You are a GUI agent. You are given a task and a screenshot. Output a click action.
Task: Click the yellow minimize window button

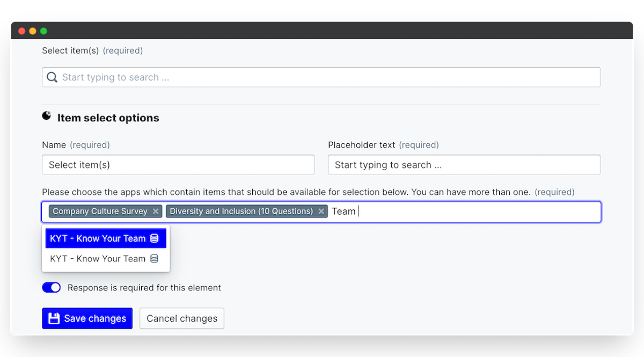tap(33, 31)
